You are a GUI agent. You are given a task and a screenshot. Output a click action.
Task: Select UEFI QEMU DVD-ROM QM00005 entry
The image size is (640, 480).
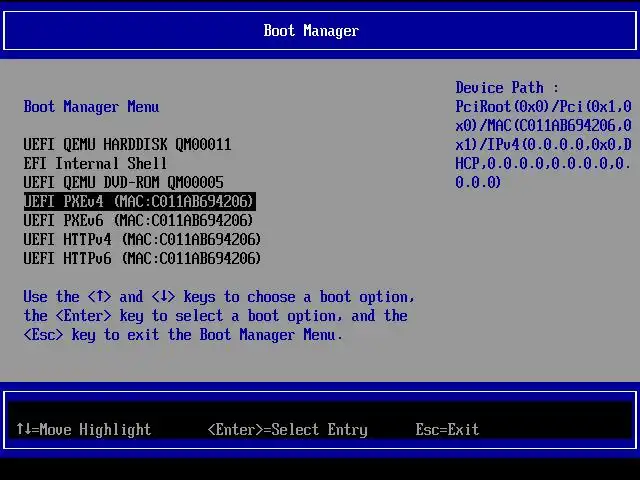(123, 182)
